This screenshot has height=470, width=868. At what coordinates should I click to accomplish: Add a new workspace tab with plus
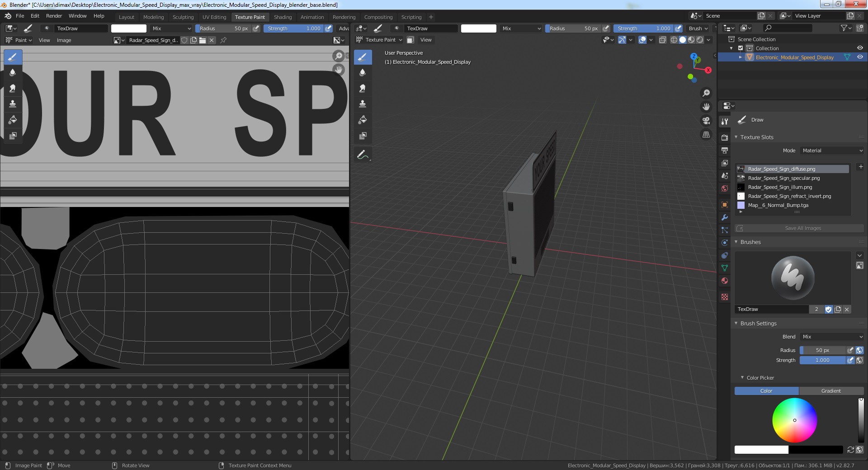(431, 17)
